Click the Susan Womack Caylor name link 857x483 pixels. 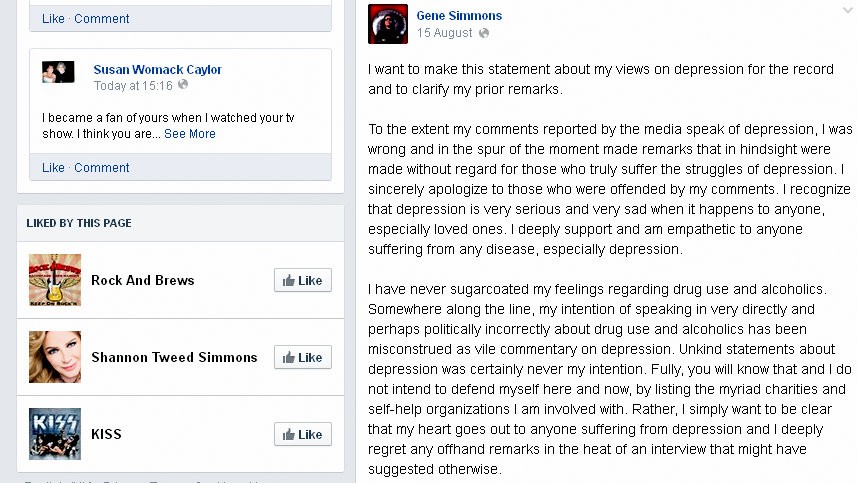point(157,69)
